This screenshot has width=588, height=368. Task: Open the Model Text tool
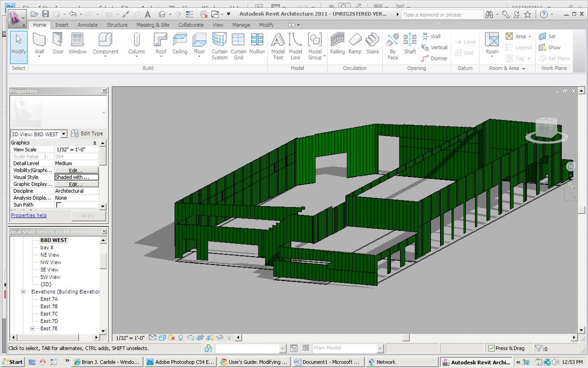[x=278, y=47]
